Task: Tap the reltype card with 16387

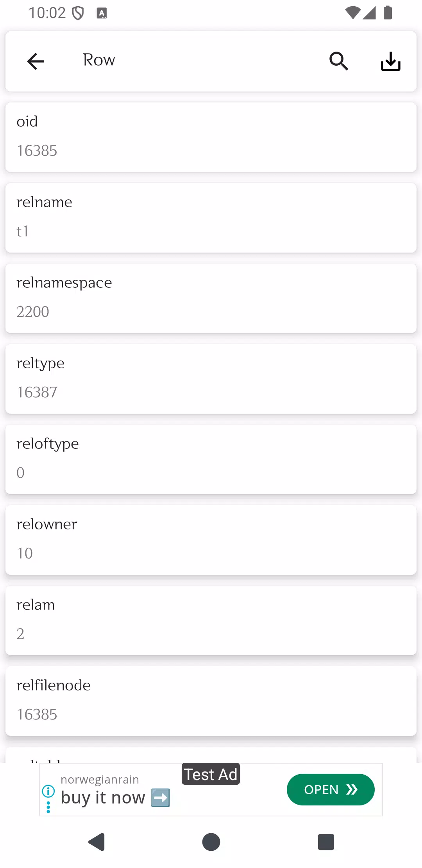Action: coord(211,379)
